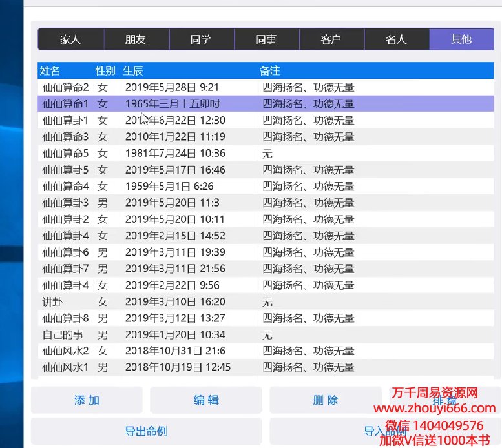Select the 仙仙算卦6 row
Screen dimensions: 502x448
tap(65, 252)
